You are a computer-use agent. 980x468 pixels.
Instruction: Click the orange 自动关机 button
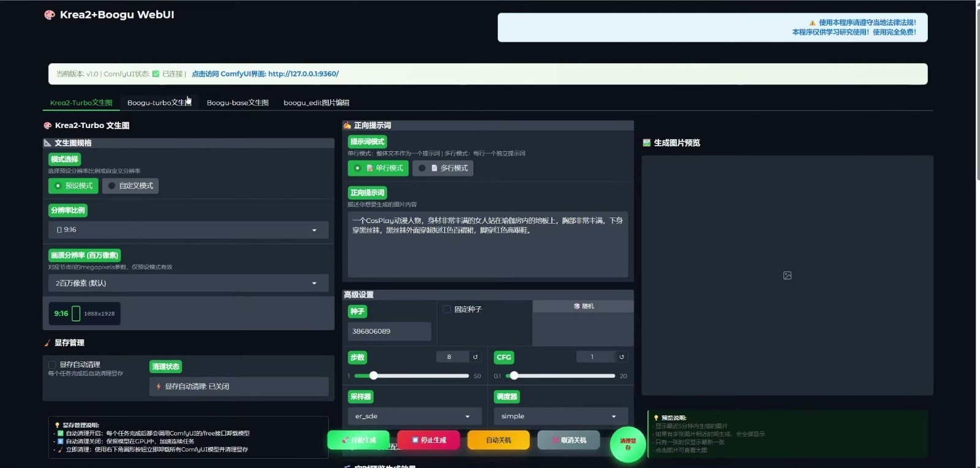click(499, 440)
